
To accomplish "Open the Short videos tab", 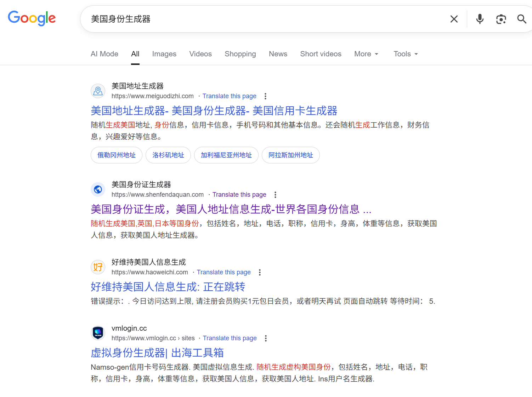I will (x=321, y=54).
